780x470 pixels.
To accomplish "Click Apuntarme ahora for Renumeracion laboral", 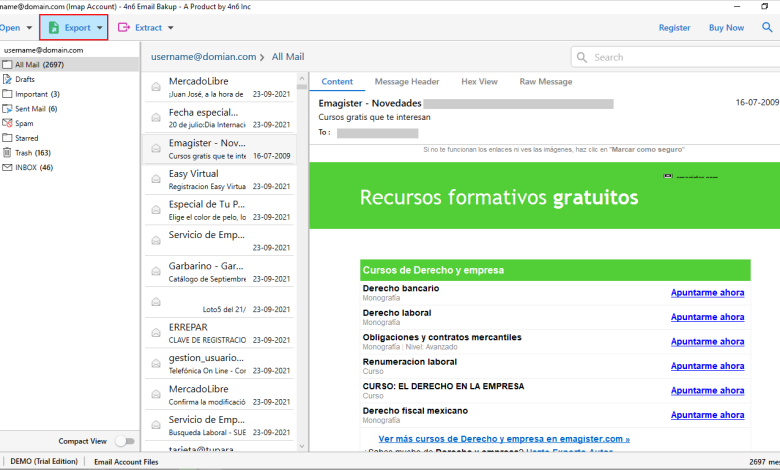I will click(707, 366).
